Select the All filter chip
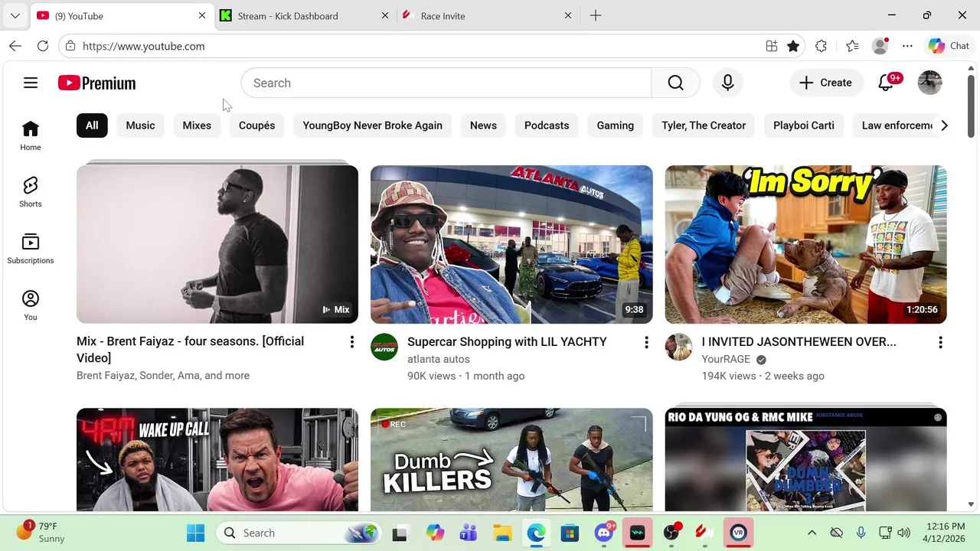 tap(92, 126)
